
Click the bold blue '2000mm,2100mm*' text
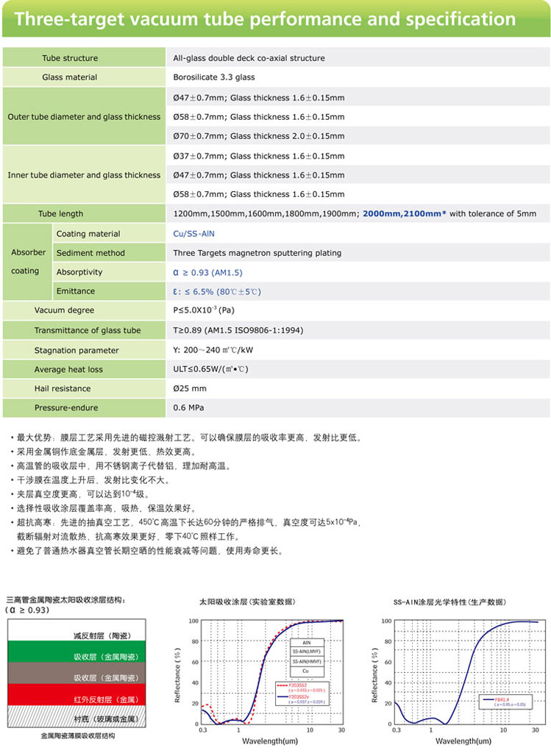pyautogui.click(x=405, y=213)
